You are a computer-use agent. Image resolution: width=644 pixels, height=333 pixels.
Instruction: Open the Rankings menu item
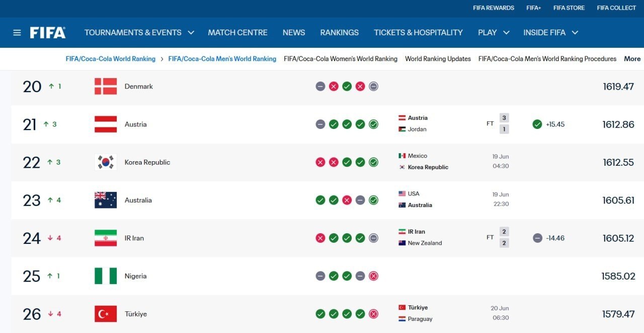(x=340, y=33)
